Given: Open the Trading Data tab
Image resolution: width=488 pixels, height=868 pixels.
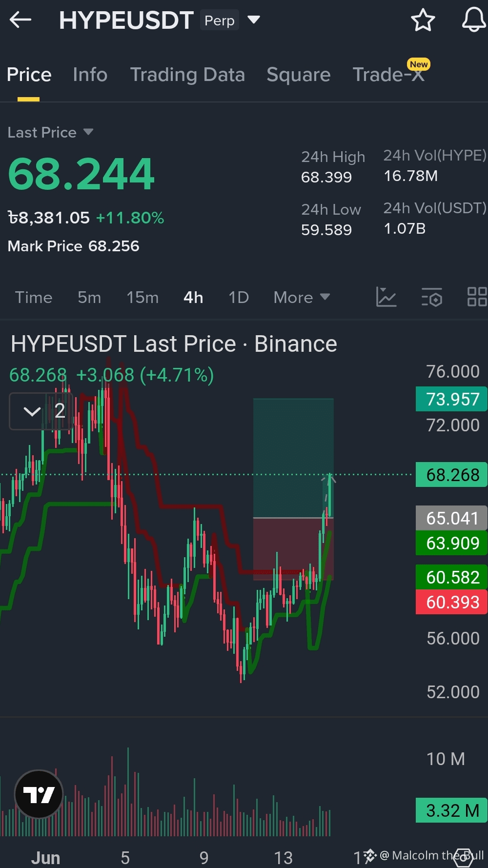Looking at the screenshot, I should (187, 75).
